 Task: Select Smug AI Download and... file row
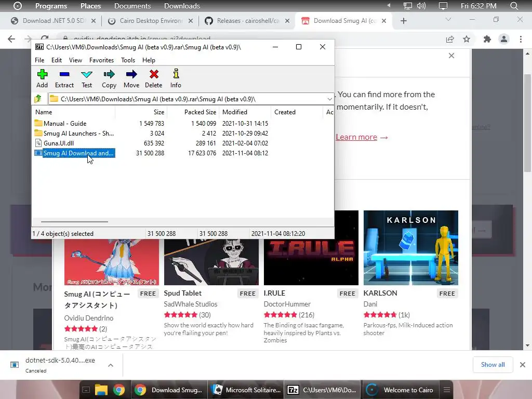75,153
